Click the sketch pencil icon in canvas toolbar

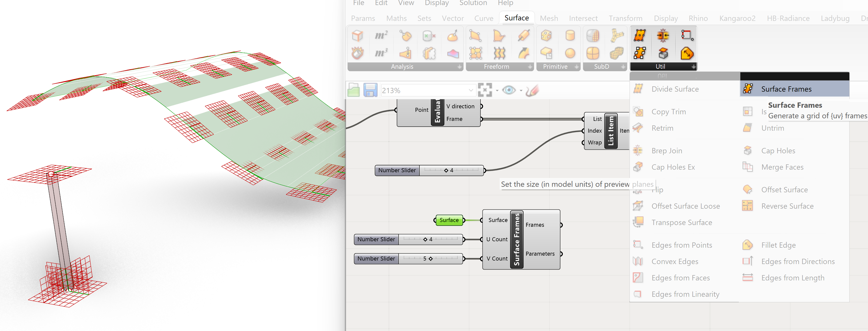(532, 90)
